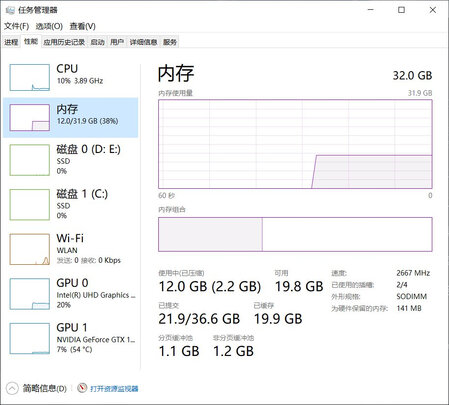
Task: Select GPU 1 NVIDIA GeForce entry
Action: (70, 338)
